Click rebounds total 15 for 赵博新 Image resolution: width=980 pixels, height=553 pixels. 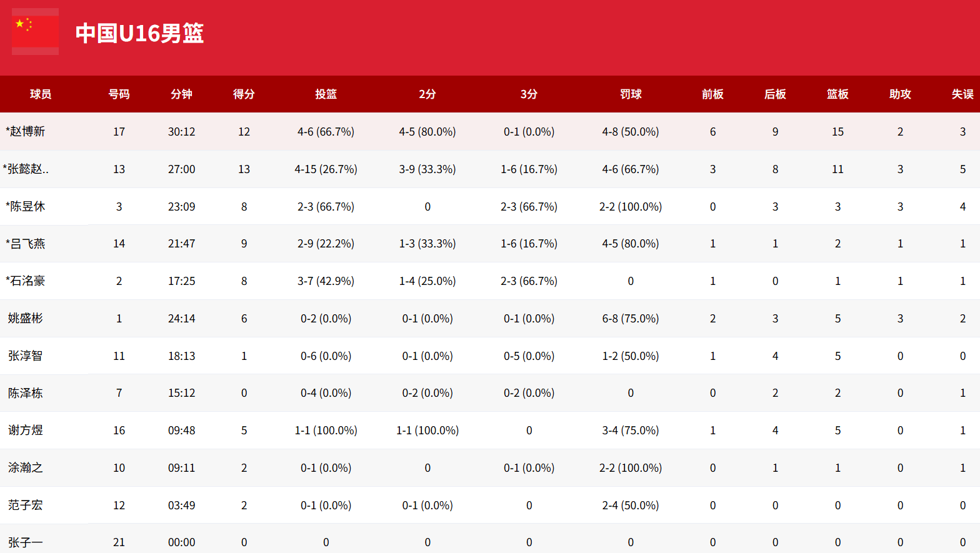click(837, 132)
